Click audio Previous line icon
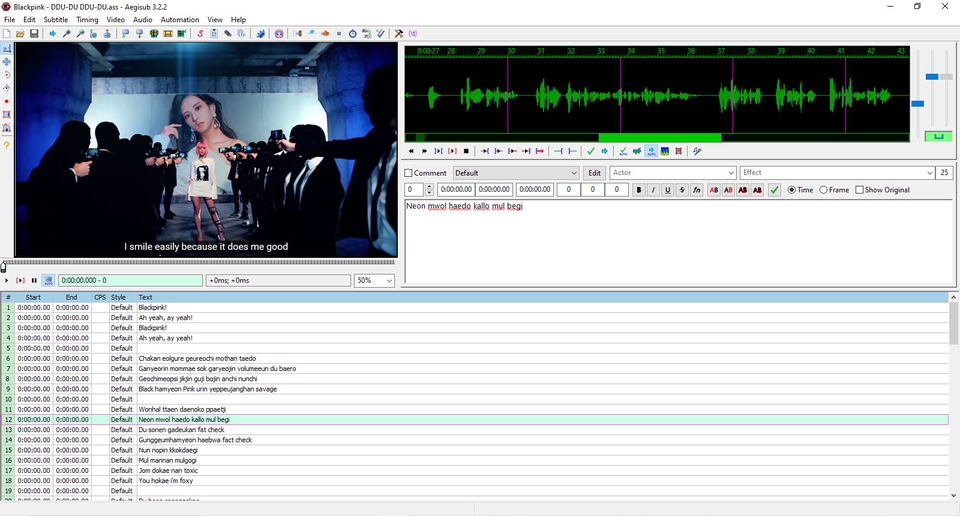Screen dimensions: 960x516 pos(411,151)
